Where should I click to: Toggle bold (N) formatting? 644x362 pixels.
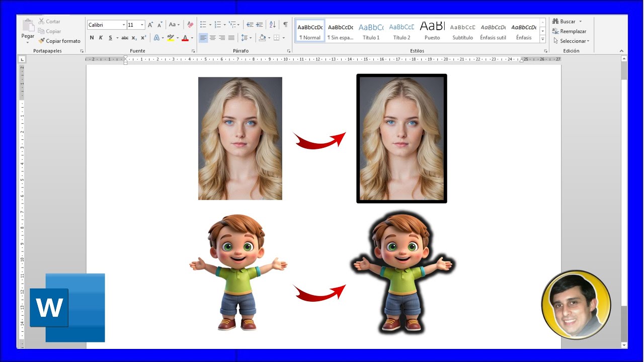point(92,38)
